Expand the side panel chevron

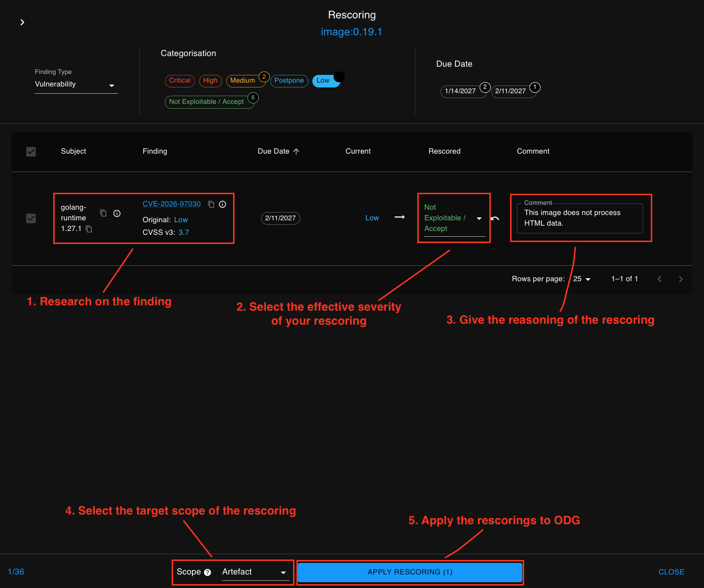(x=22, y=22)
